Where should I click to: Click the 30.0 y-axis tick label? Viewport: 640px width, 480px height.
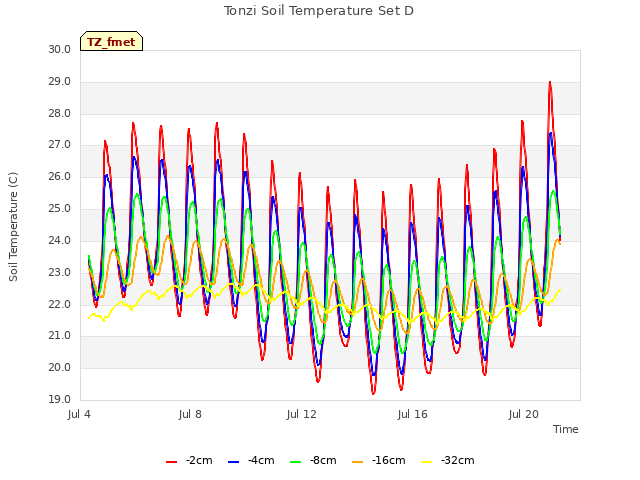[60, 50]
